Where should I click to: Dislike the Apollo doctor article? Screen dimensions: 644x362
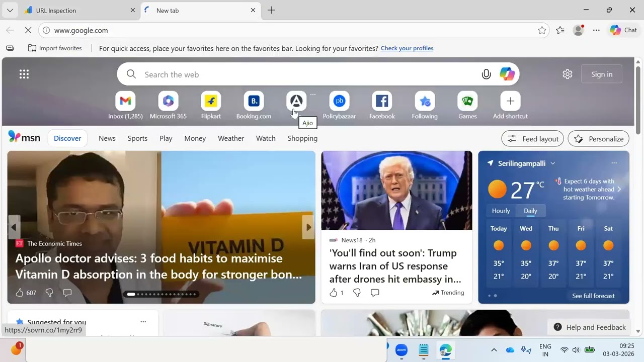[49, 293]
